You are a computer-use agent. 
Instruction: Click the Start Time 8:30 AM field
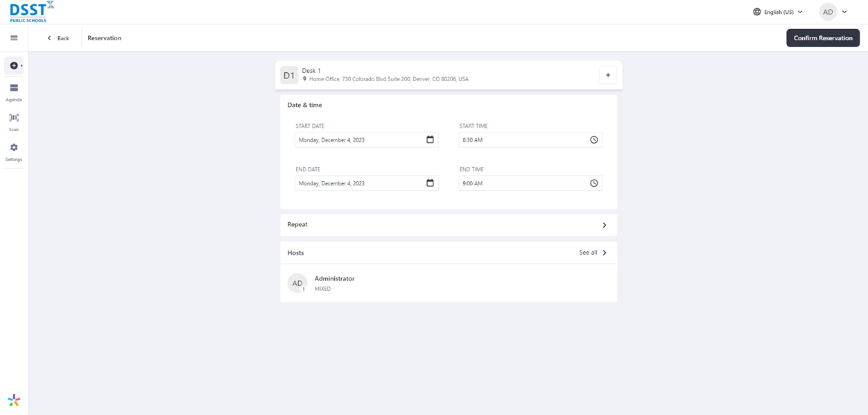click(530, 139)
